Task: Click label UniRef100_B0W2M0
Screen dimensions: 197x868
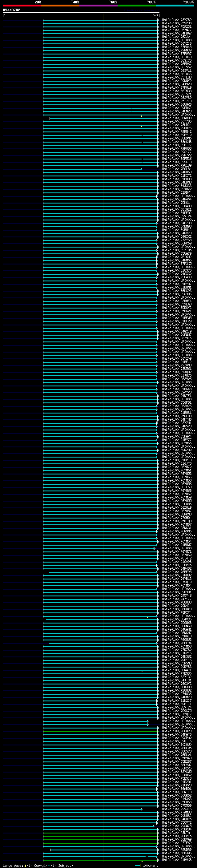Action: [177, 450]
